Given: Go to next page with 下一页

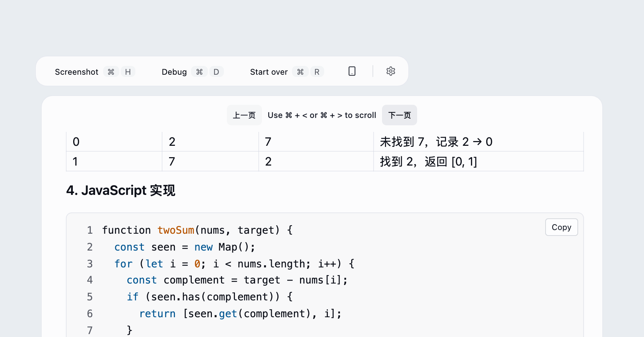Looking at the screenshot, I should coord(400,115).
